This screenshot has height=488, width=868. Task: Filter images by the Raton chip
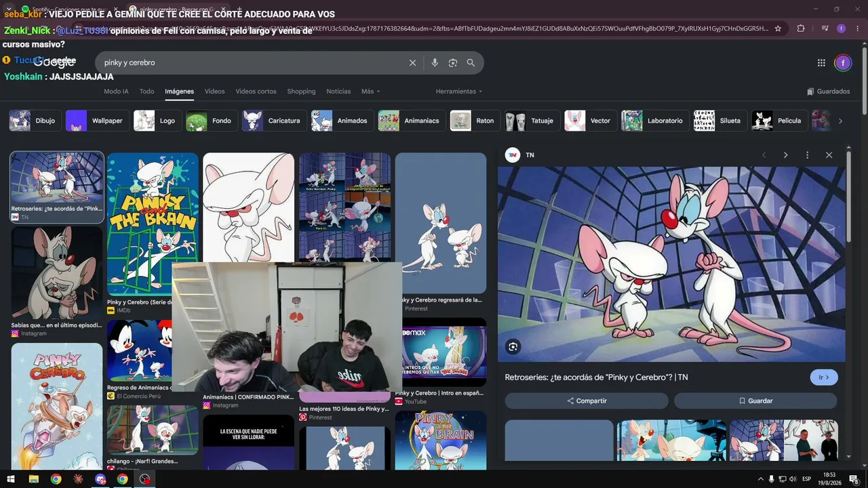click(475, 121)
